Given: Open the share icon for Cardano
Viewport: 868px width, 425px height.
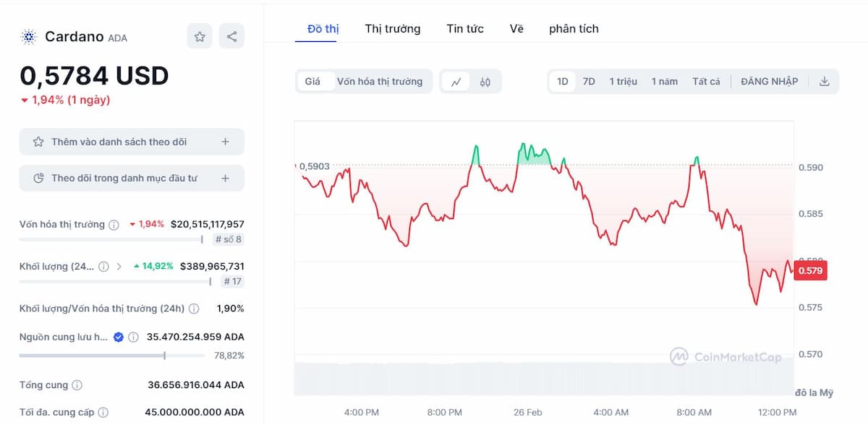Looking at the screenshot, I should pyautogui.click(x=231, y=35).
